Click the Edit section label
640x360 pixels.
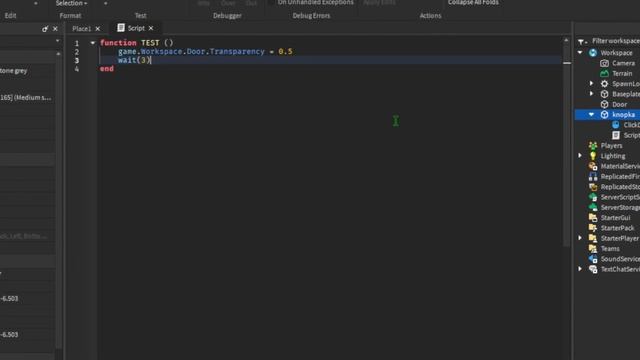(x=11, y=16)
